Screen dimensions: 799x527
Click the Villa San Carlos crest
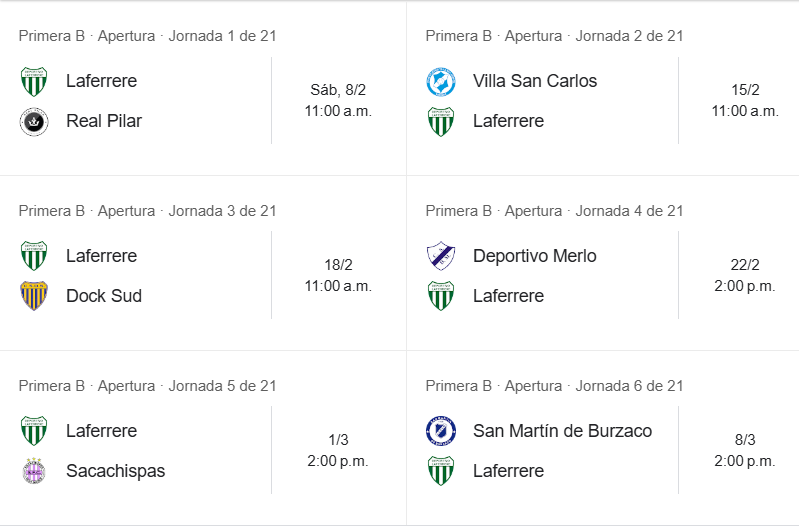(x=441, y=81)
